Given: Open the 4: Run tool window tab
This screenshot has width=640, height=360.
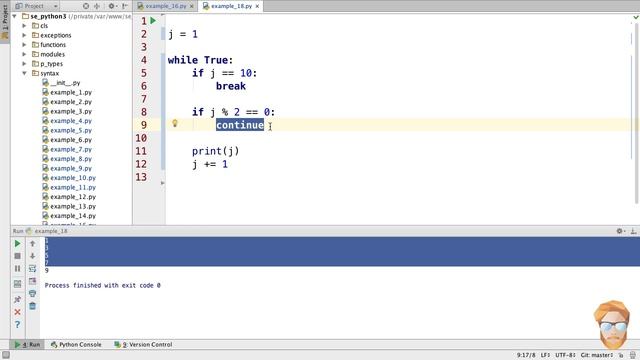Looking at the screenshot, I should pos(27,344).
